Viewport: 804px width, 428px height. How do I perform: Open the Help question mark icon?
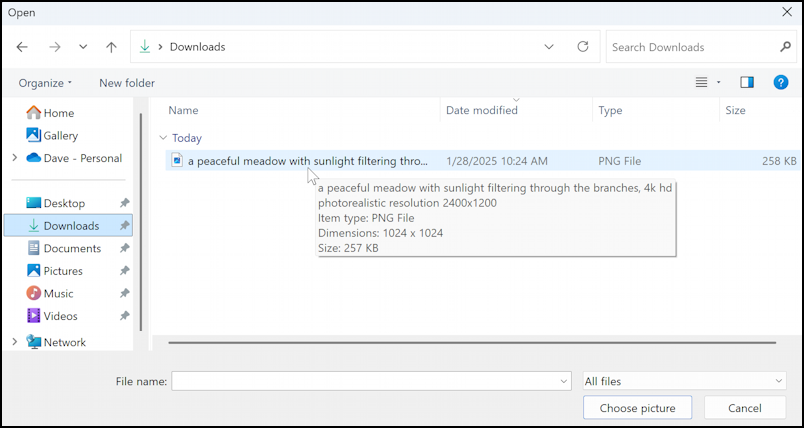781,83
